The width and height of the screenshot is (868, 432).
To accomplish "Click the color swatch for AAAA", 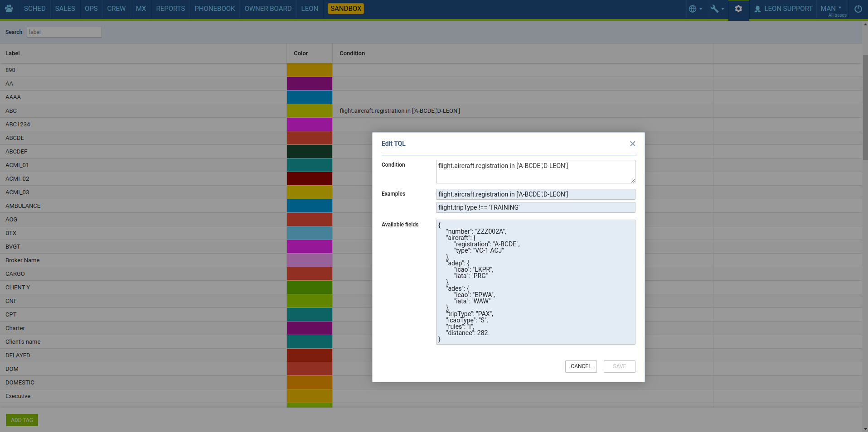I will 310,97.
